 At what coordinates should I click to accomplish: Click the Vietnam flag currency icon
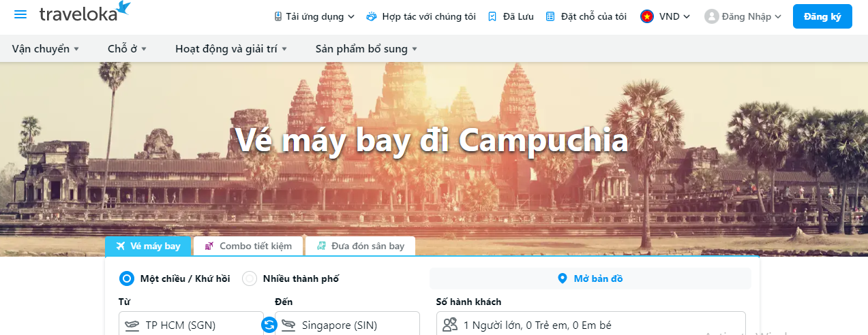pyautogui.click(x=647, y=16)
